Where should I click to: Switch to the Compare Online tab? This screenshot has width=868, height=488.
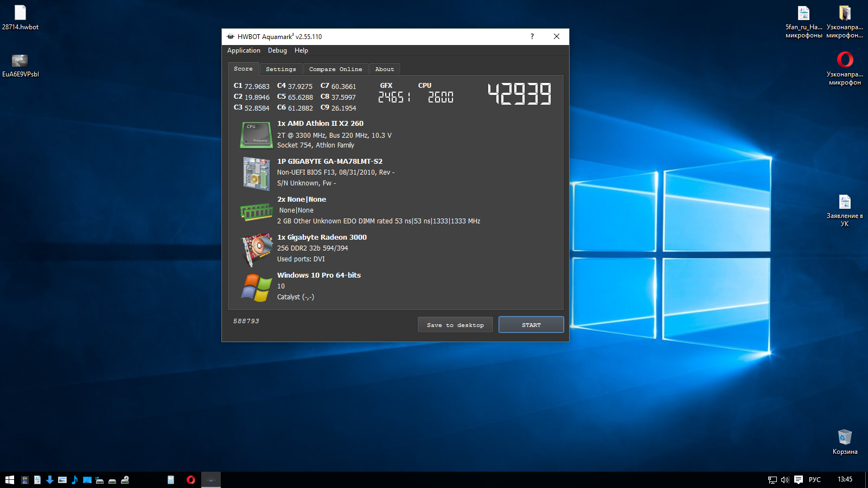click(335, 69)
